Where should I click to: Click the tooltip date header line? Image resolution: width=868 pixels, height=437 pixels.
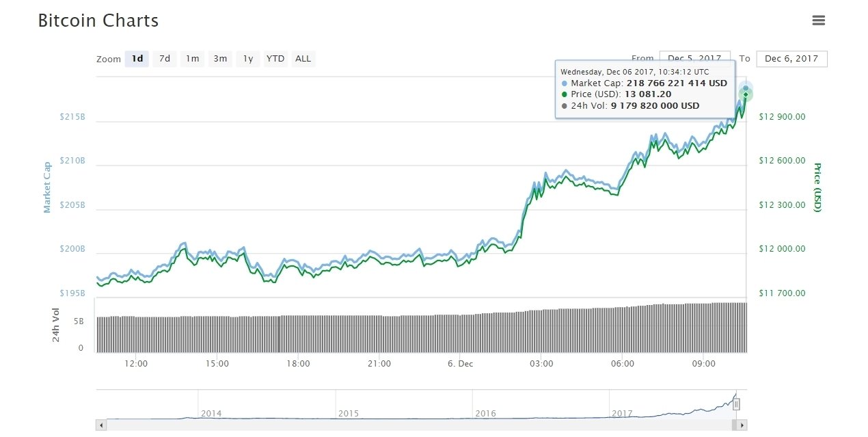634,71
